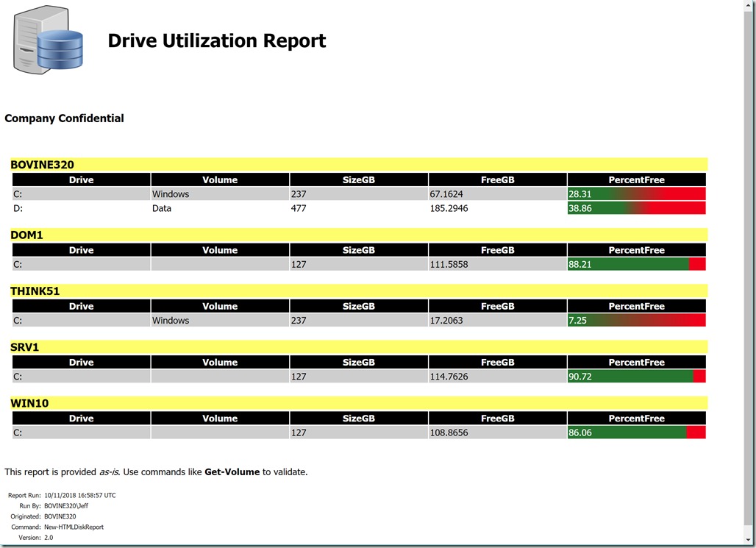The image size is (756, 548).
Task: Click the FreeGB header under THINK51
Action: (x=498, y=306)
